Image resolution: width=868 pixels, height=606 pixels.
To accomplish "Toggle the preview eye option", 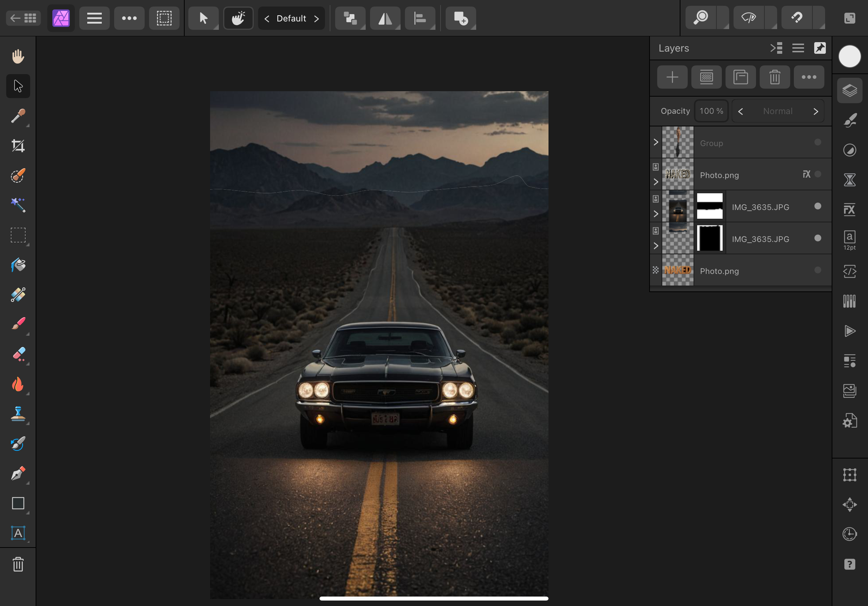I will coord(748,18).
